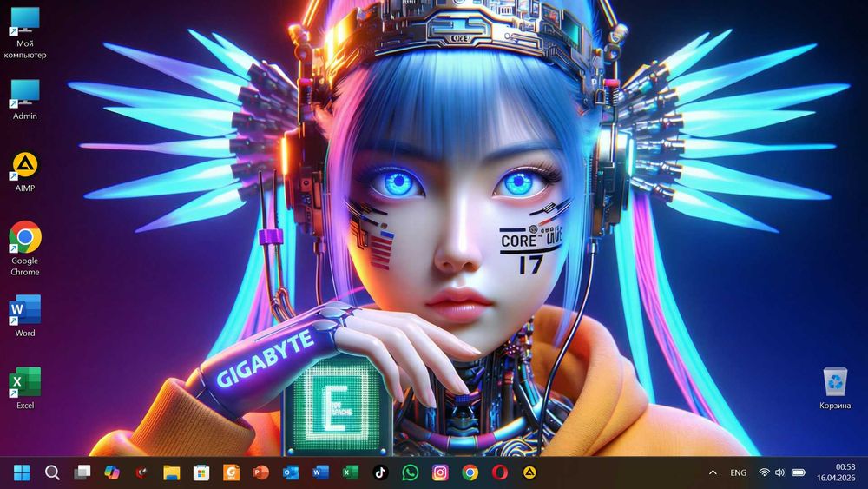The image size is (868, 489).
Task: Launch PowerPoint from the taskbar
Action: pyautogui.click(x=260, y=472)
